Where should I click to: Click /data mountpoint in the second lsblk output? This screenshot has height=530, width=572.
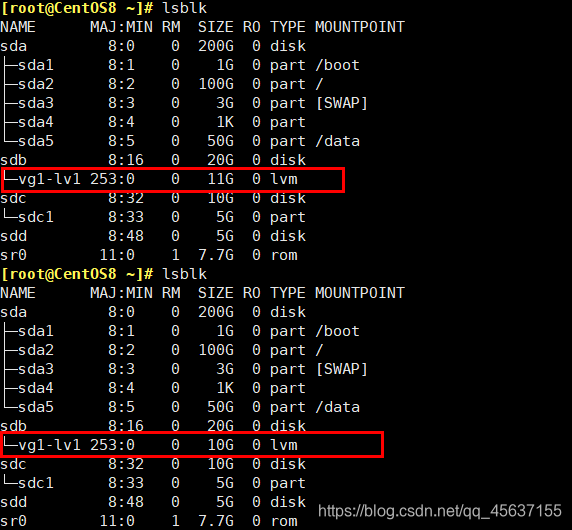[337, 407]
